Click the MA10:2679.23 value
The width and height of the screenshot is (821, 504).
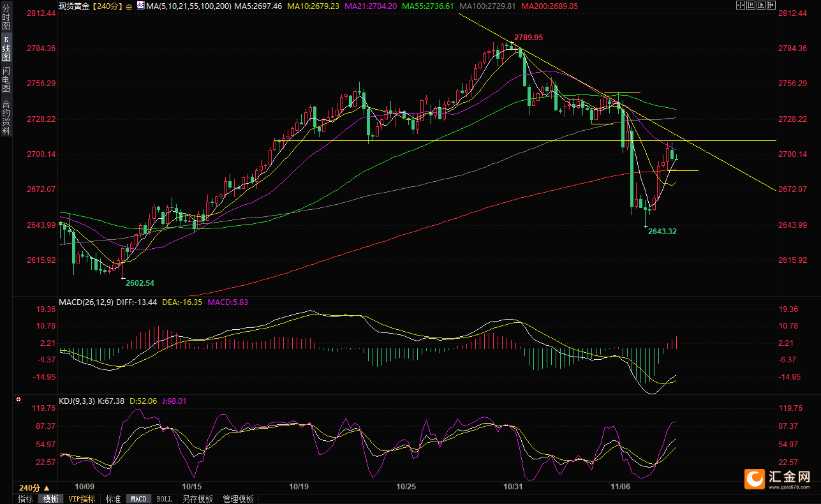click(313, 6)
